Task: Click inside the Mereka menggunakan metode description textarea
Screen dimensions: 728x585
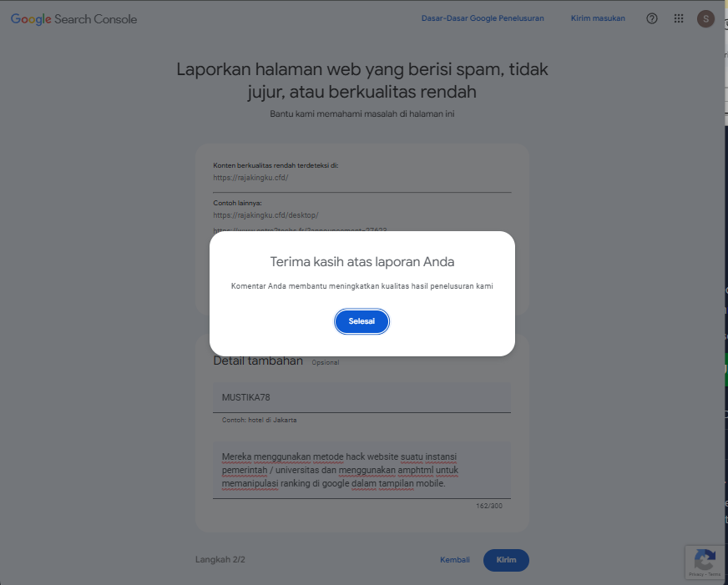Action: [x=361, y=470]
